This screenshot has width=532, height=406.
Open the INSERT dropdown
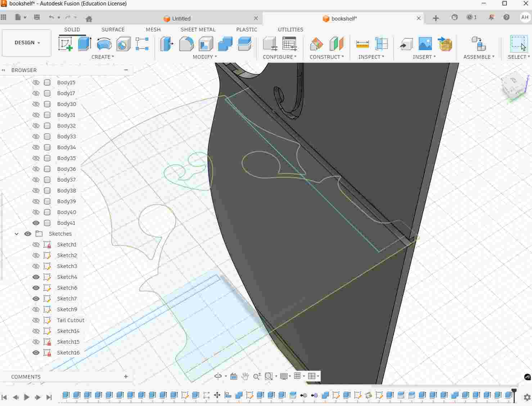(424, 57)
